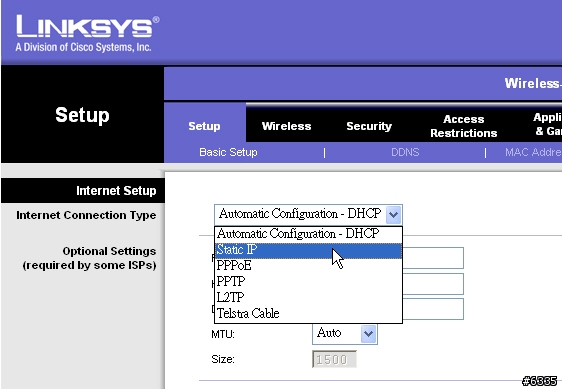Screen dimensions: 562x389
Task: Click the Internet Connection Type label
Action: pyautogui.click(x=86, y=215)
